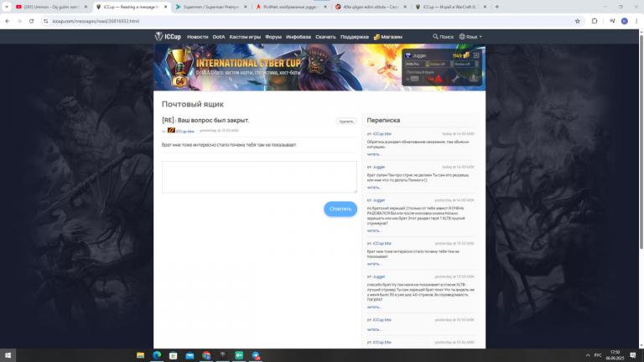Click inside the reply message text area
This screenshot has width=644, height=362.
(259, 177)
